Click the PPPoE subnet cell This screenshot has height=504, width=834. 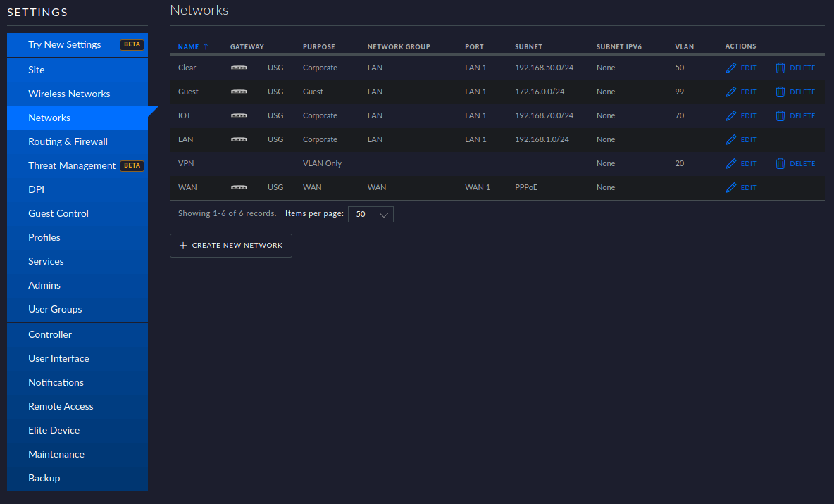pyautogui.click(x=526, y=187)
